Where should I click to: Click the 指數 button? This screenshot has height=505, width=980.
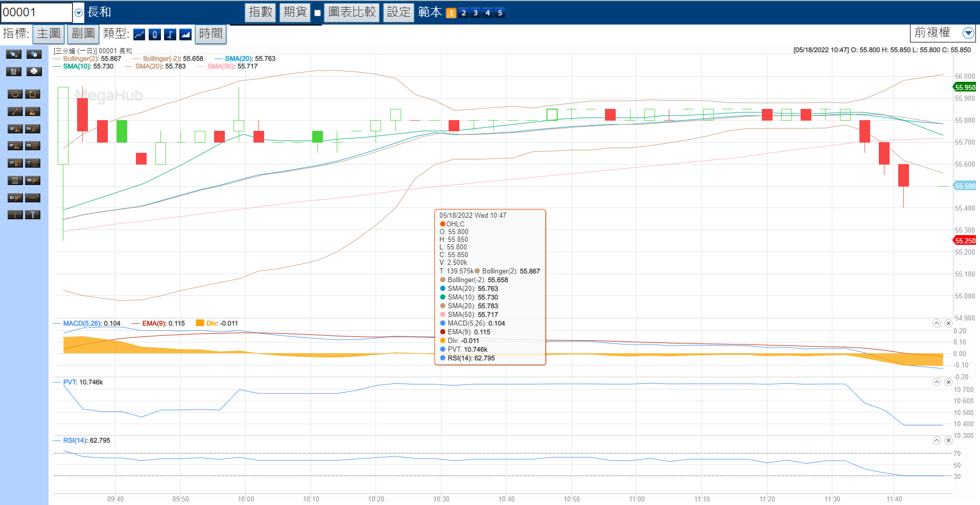pyautogui.click(x=261, y=12)
